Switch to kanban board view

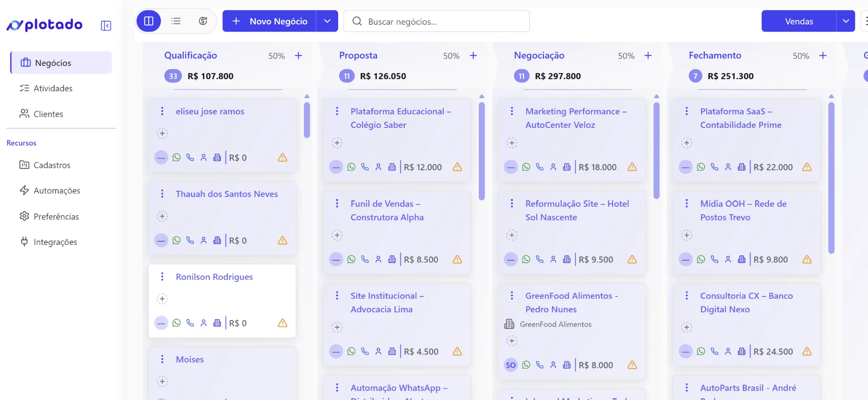pos(149,21)
